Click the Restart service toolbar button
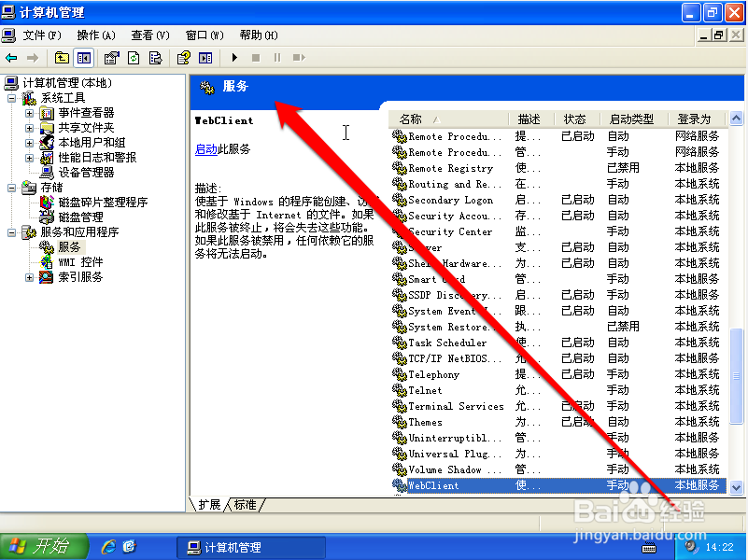 (x=299, y=58)
